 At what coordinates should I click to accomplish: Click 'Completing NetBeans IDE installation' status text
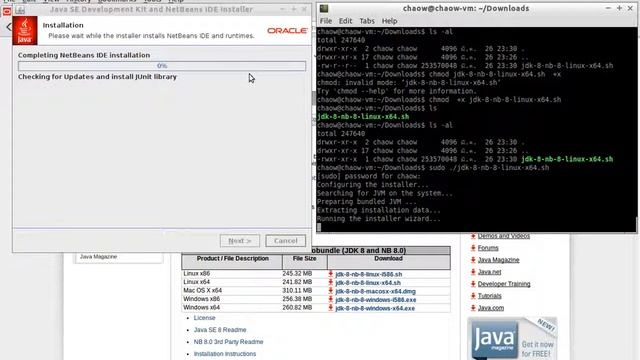[x=84, y=55]
